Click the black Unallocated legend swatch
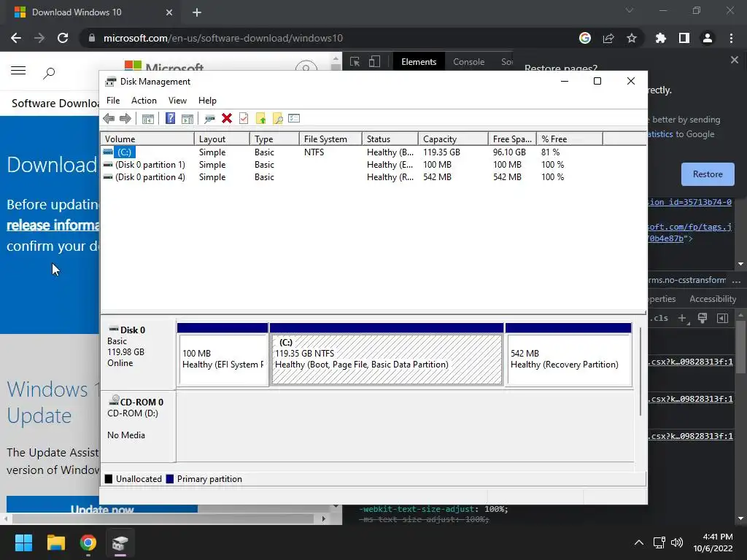The width and height of the screenshot is (747, 560). 109,479
